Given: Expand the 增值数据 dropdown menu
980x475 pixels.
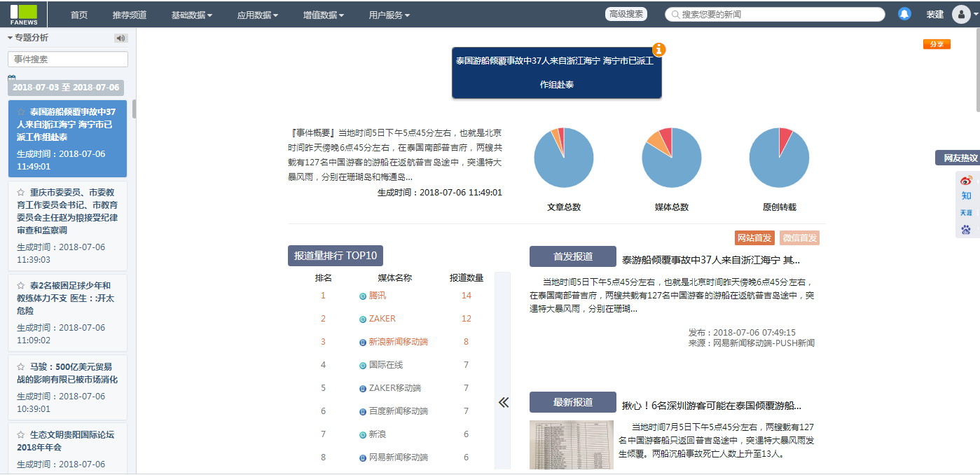Looking at the screenshot, I should click(x=324, y=15).
